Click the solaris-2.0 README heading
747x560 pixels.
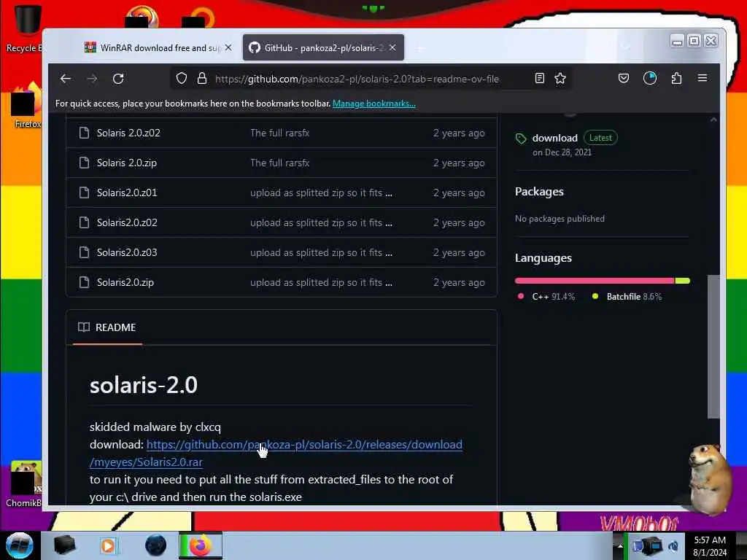pos(144,385)
